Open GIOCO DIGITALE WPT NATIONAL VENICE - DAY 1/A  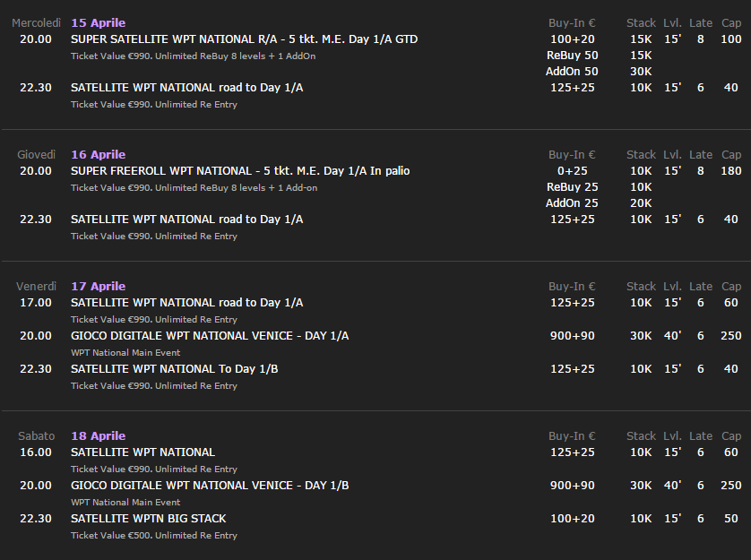pyautogui.click(x=210, y=336)
